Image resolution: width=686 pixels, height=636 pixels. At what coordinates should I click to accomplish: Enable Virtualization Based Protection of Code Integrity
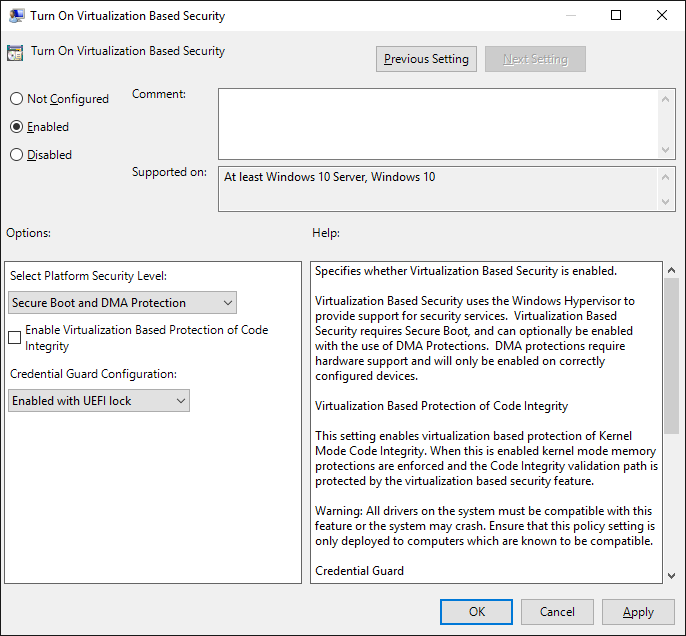15,338
